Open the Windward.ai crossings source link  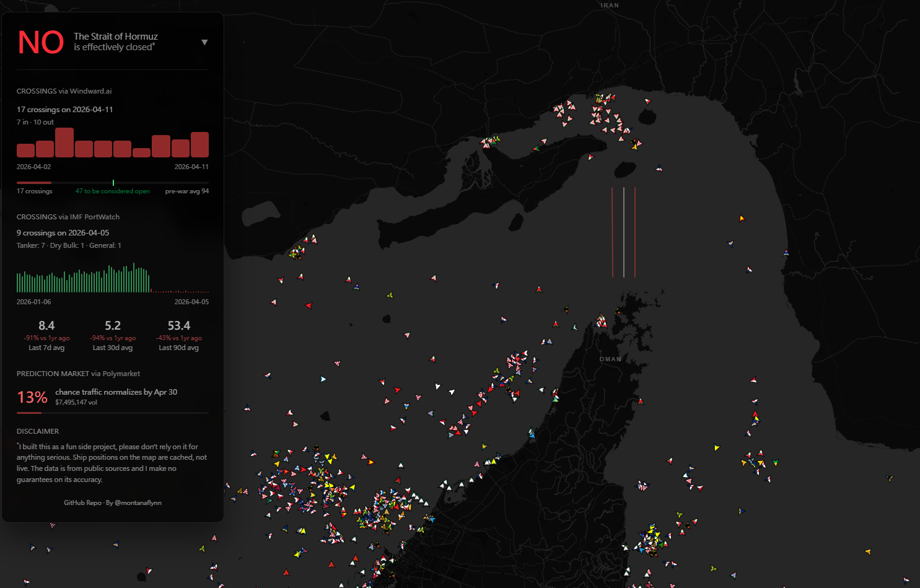[x=90, y=91]
